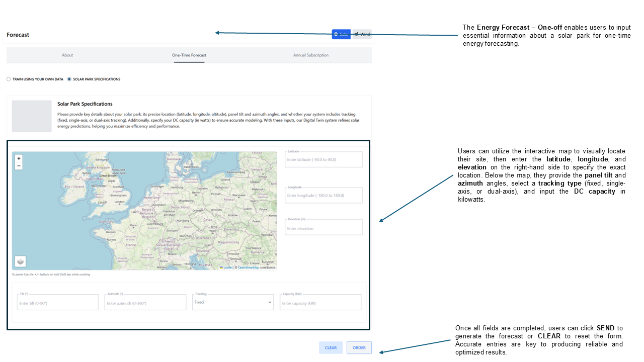Switch to One-Time Forecast tab

189,55
